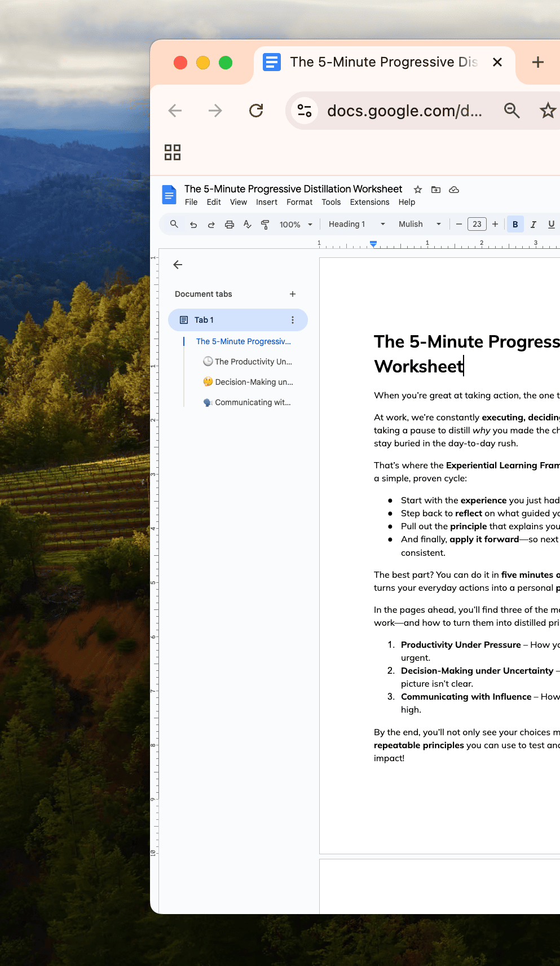Star the document next to title
560x966 pixels.
tap(418, 190)
